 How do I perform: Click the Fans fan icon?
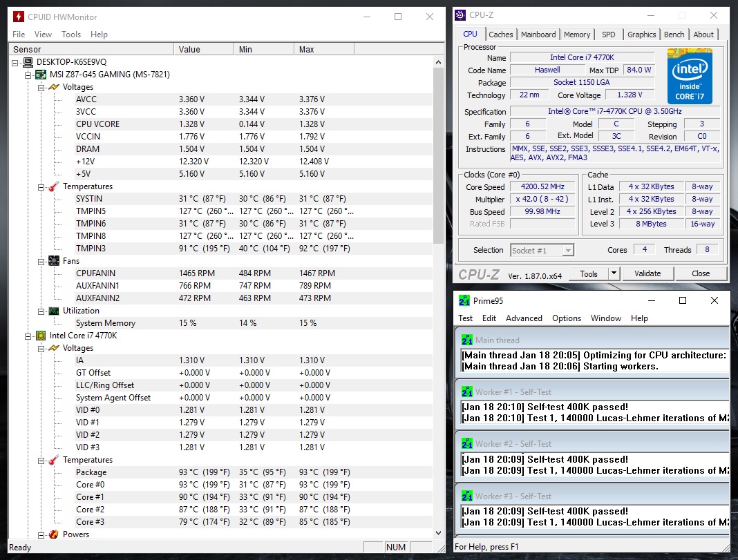click(x=54, y=260)
